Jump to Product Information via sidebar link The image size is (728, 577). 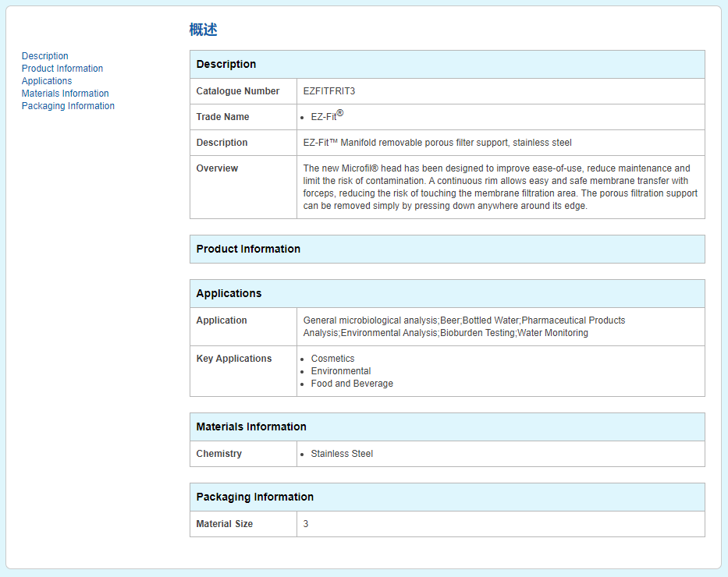(x=62, y=68)
